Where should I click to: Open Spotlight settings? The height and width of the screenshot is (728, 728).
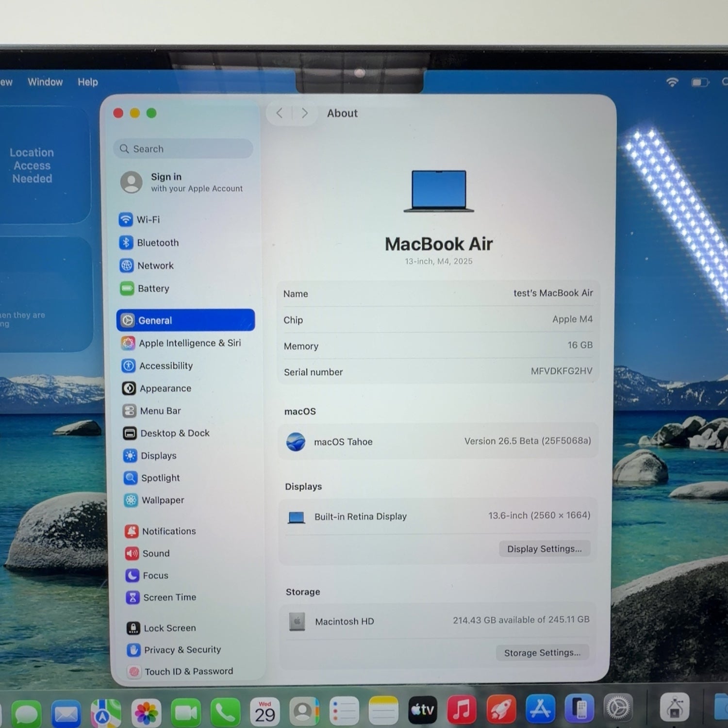(x=190, y=478)
